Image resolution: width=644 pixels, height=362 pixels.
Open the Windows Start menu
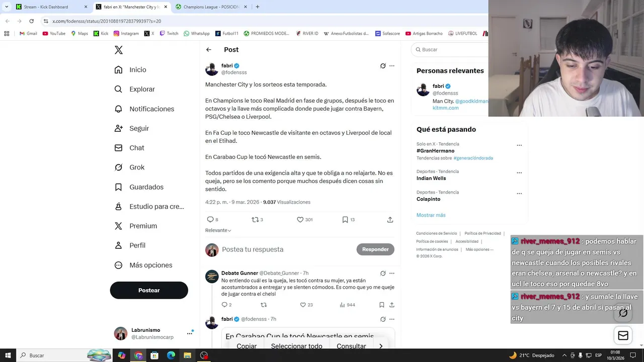click(x=8, y=355)
